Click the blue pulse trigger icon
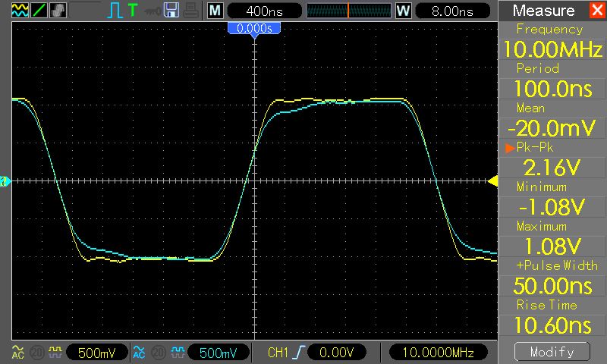Image resolution: width=607 pixels, height=364 pixels. pyautogui.click(x=115, y=11)
